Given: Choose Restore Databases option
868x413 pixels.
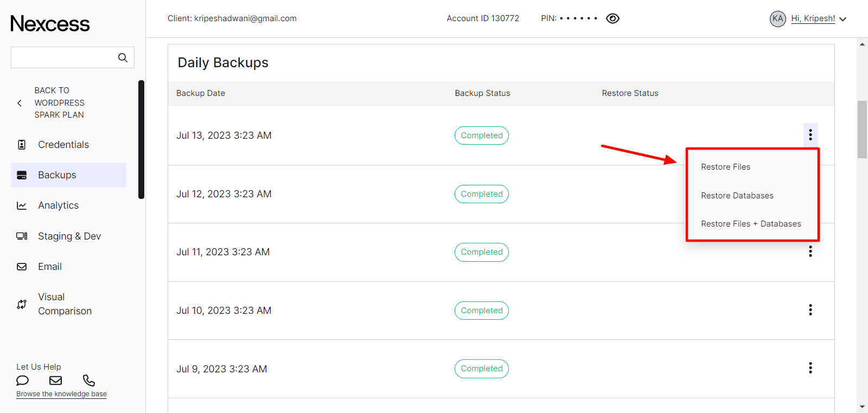Looking at the screenshot, I should coord(737,196).
